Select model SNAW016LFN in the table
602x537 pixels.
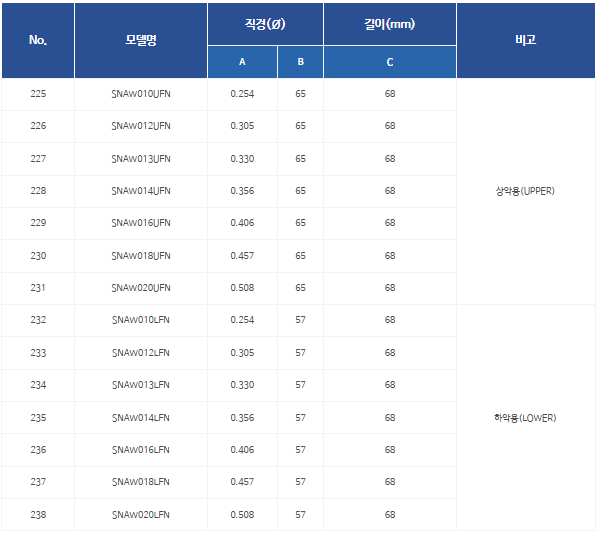[x=141, y=450]
